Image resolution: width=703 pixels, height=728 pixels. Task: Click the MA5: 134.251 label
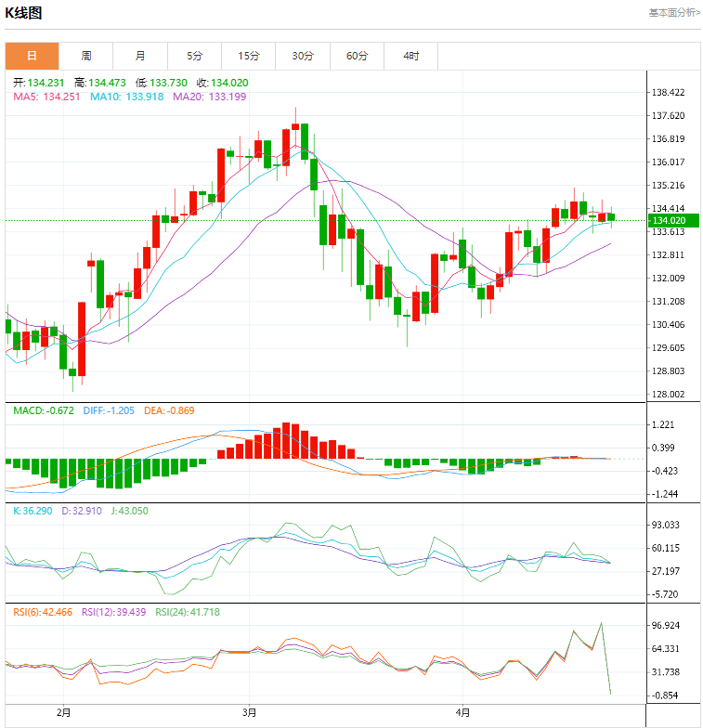[x=46, y=97]
